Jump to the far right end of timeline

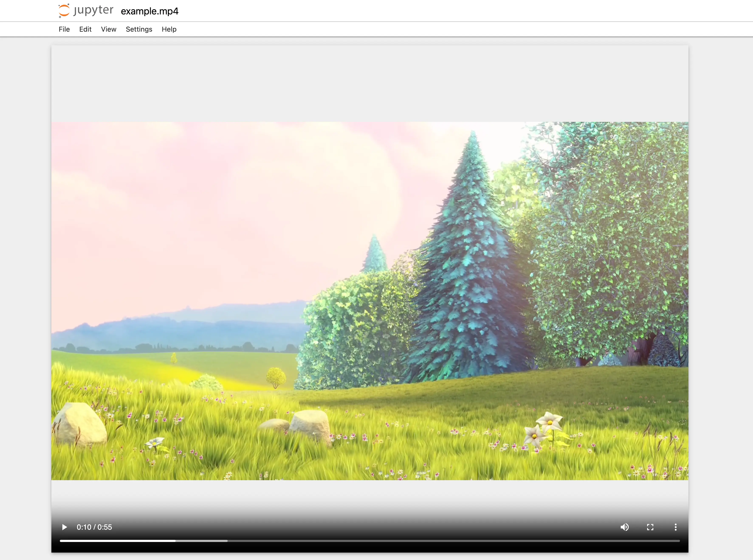coord(679,541)
